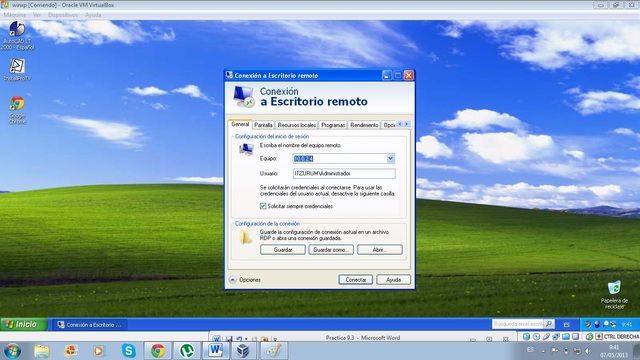Open the Windows 7 Start orb
Viewport: 640px width, 360px height.
(12, 351)
